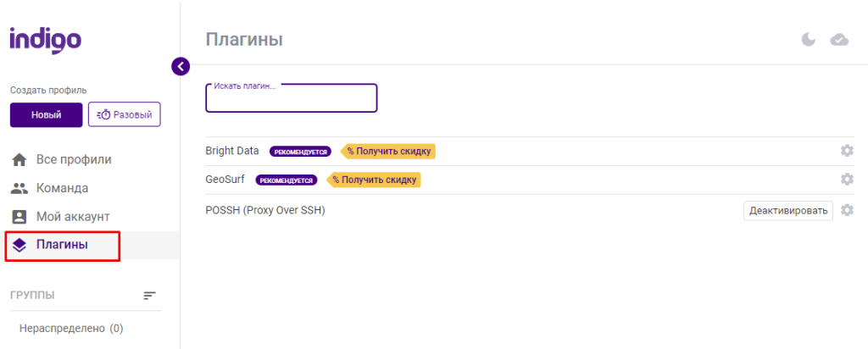868x349 pixels.
Task: Focus the plugin search field
Action: pos(291,100)
